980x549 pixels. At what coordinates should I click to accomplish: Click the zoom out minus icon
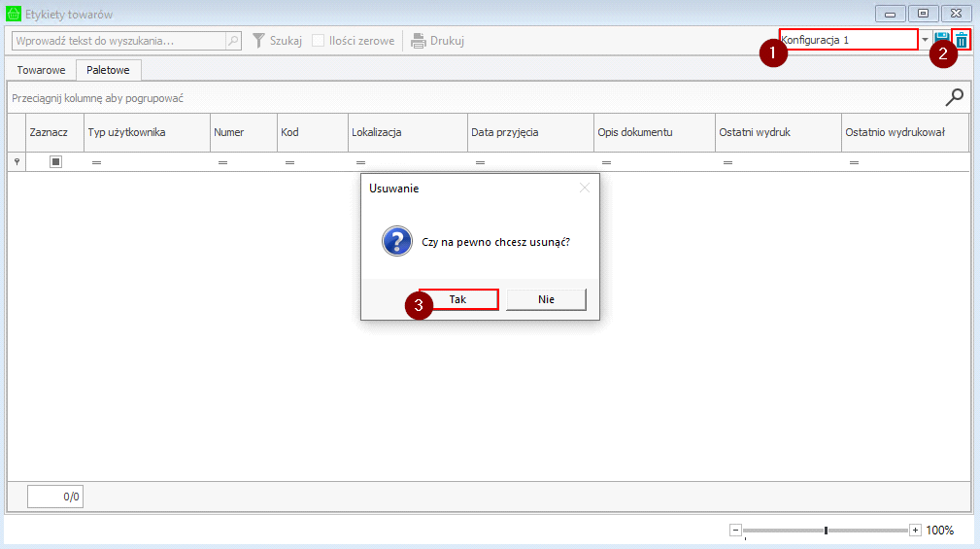coord(735,530)
